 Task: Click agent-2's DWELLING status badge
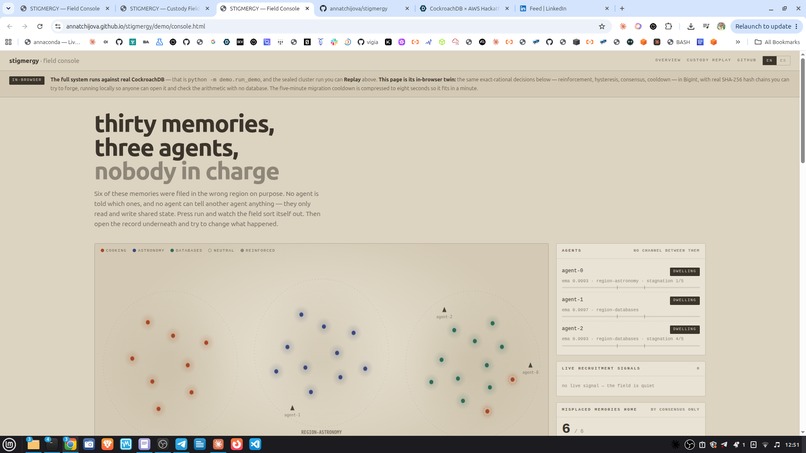click(x=684, y=329)
